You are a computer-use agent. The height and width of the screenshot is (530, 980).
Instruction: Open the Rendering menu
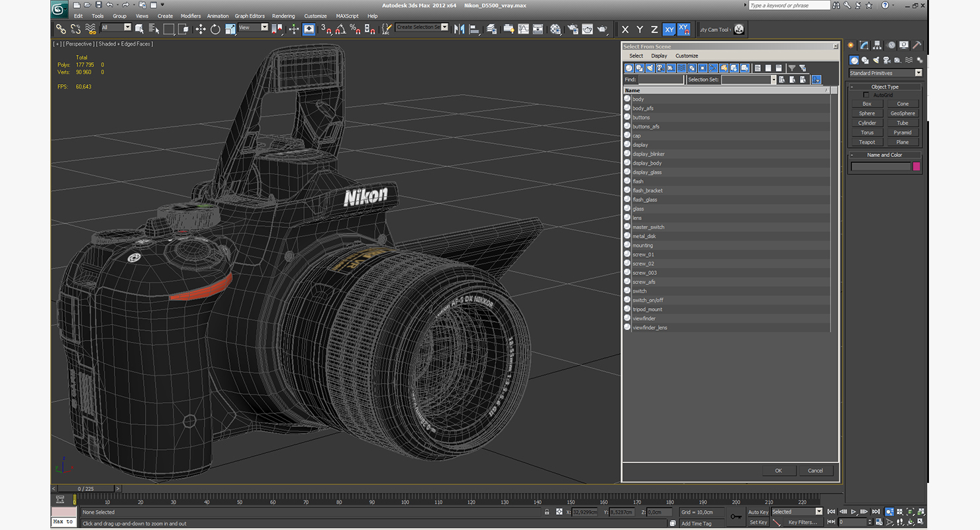pyautogui.click(x=283, y=16)
